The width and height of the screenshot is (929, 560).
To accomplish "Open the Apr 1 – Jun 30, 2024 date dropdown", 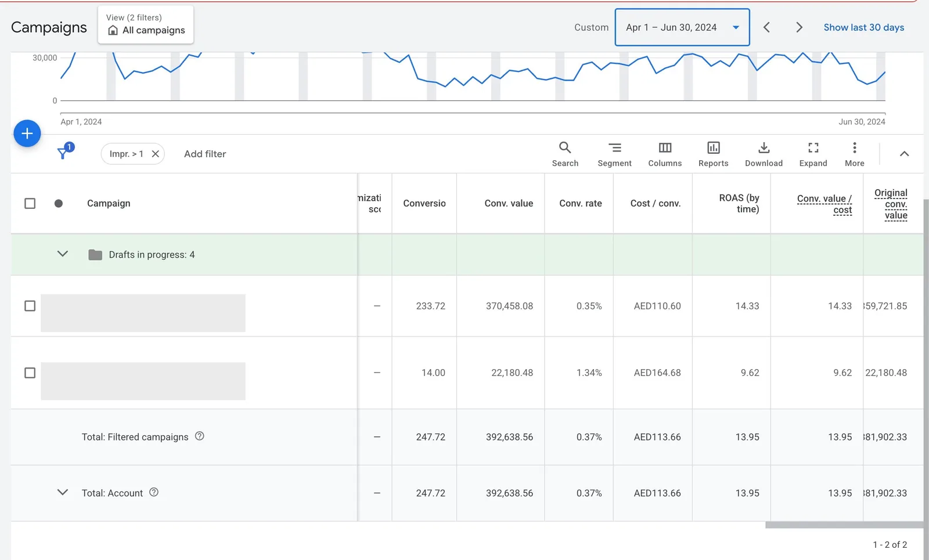I will coord(682,27).
